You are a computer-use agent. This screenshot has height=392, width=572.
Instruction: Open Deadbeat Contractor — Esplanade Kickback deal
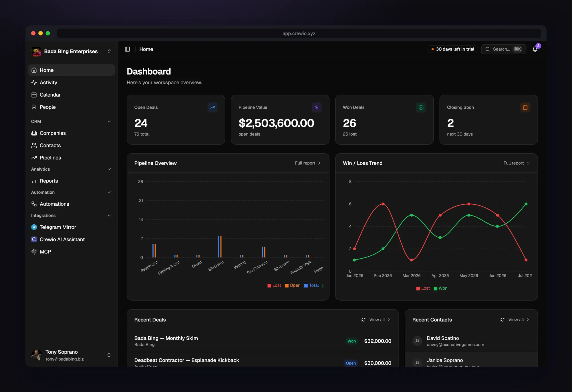(263, 360)
